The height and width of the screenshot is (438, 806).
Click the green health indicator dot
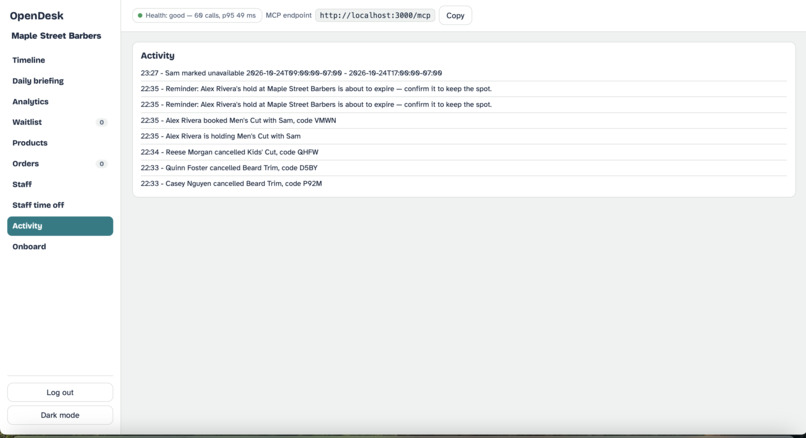[140, 15]
